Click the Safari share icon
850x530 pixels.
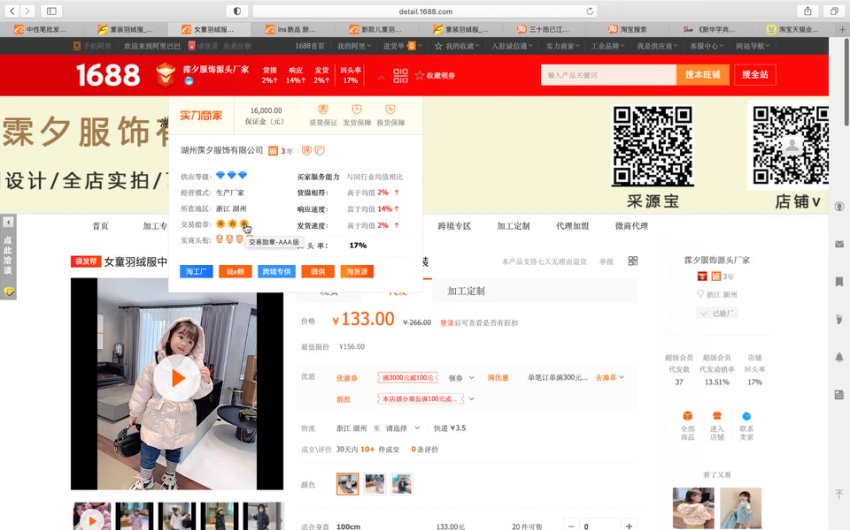(x=805, y=11)
